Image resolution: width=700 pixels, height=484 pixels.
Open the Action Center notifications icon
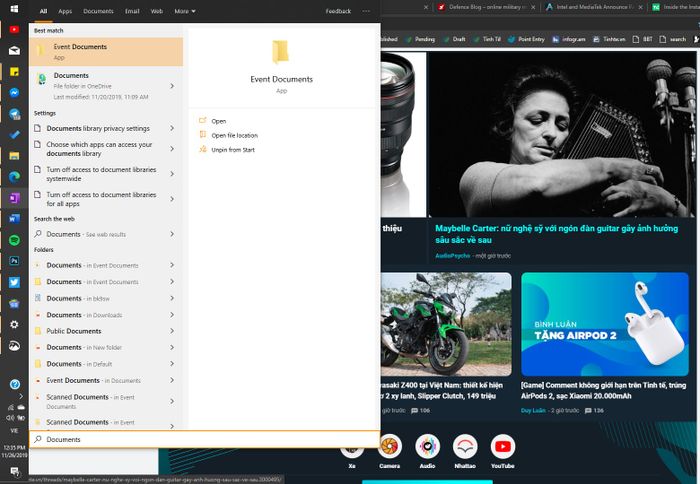(x=14, y=471)
